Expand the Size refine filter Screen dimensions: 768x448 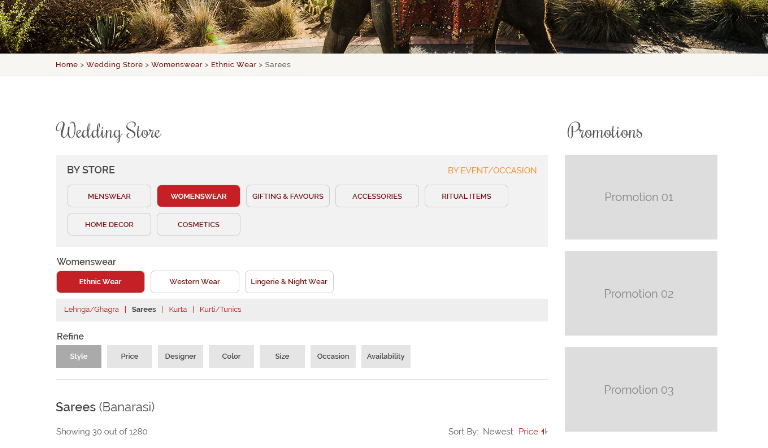(282, 356)
